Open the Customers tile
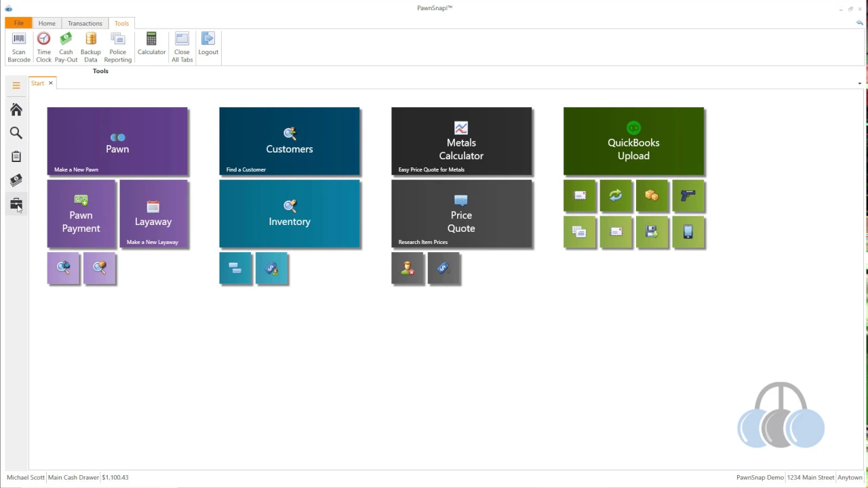The image size is (868, 488). [x=290, y=141]
